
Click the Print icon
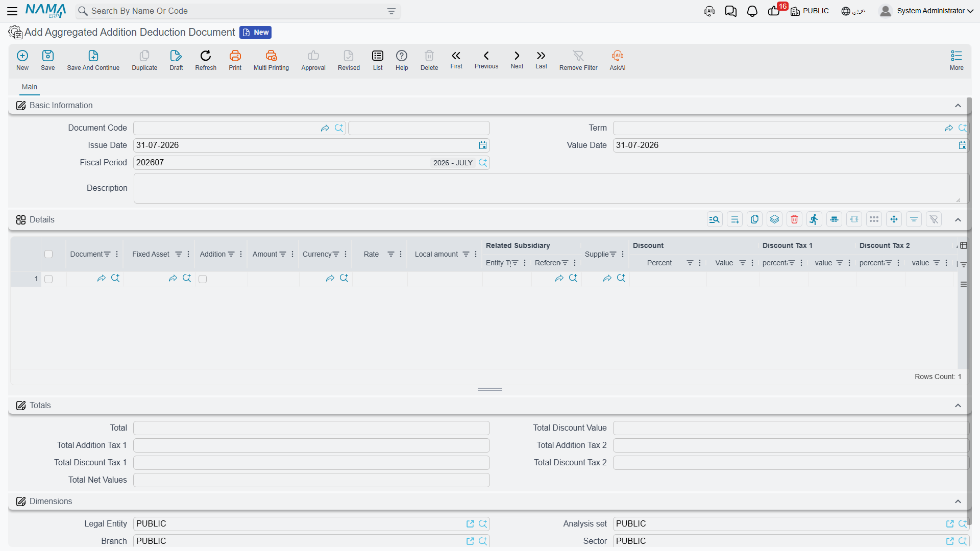click(x=235, y=60)
